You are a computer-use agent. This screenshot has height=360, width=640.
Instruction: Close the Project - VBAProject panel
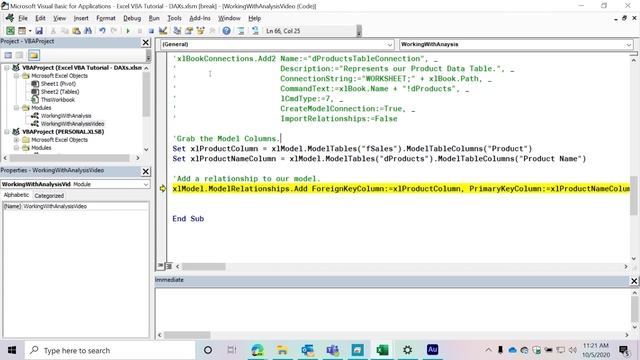[146, 42]
